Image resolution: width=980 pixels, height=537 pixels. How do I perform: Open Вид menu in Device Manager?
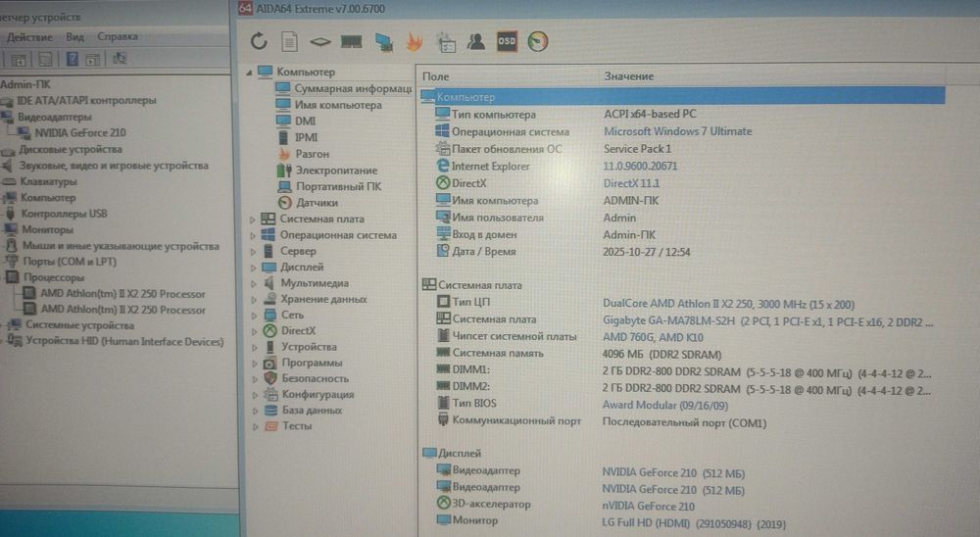(75, 37)
